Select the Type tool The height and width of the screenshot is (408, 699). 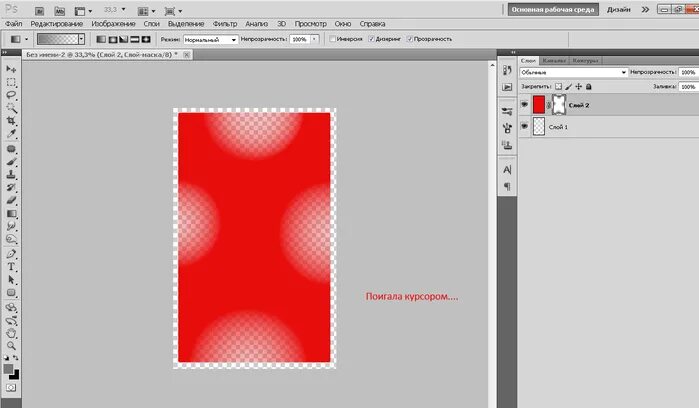coord(11,267)
